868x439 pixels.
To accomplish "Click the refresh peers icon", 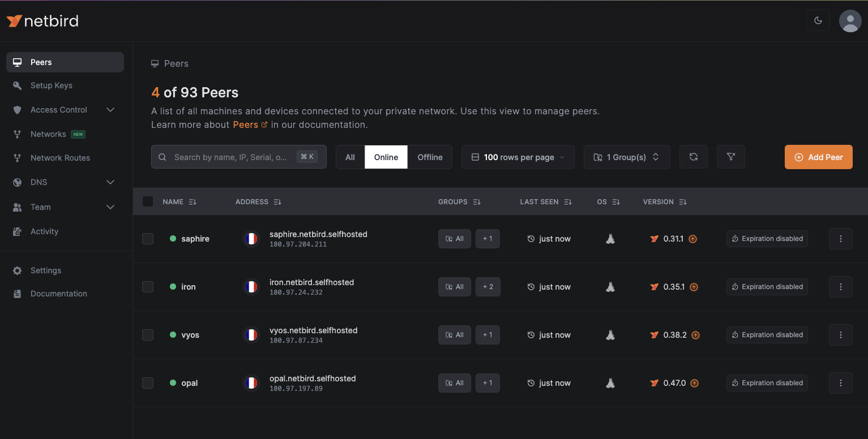I will click(x=693, y=157).
